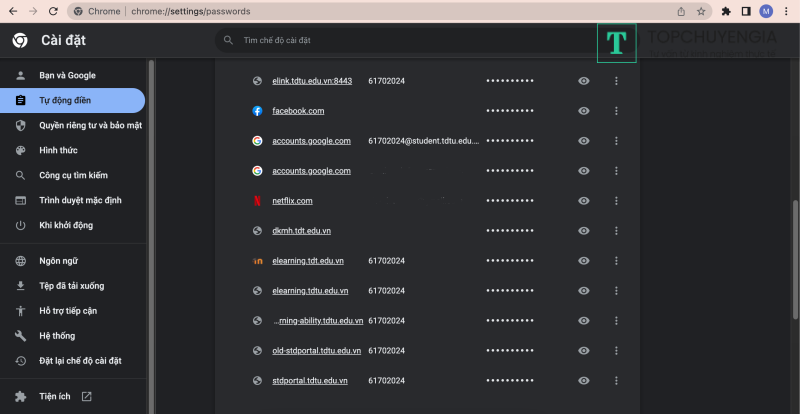Go to Công cụ tìm kiếm settings

[x=73, y=176]
